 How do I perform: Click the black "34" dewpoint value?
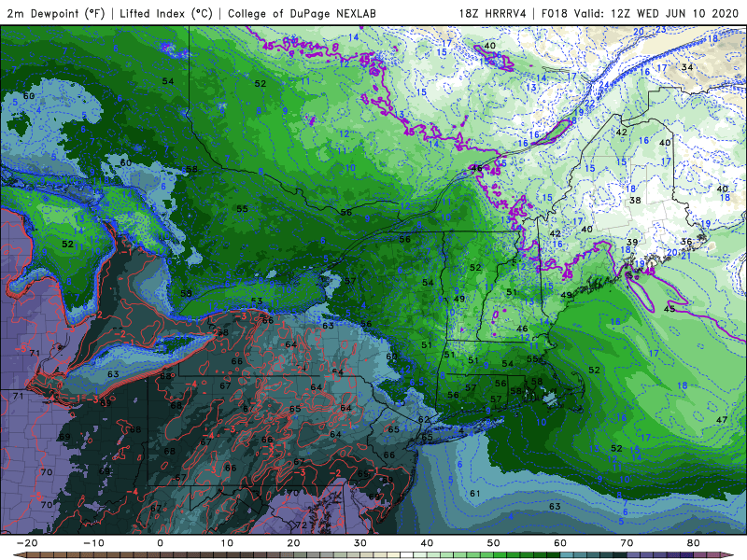coord(687,67)
